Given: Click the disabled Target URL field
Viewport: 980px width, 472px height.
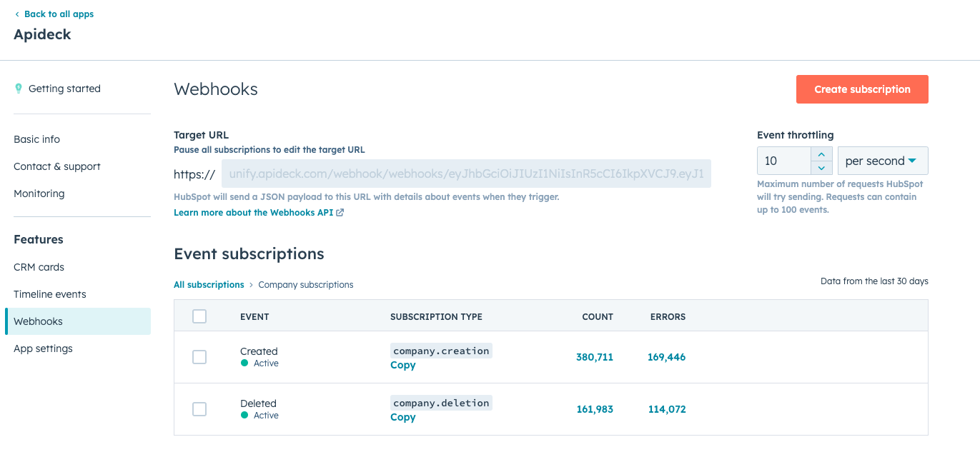Looking at the screenshot, I should [466, 174].
